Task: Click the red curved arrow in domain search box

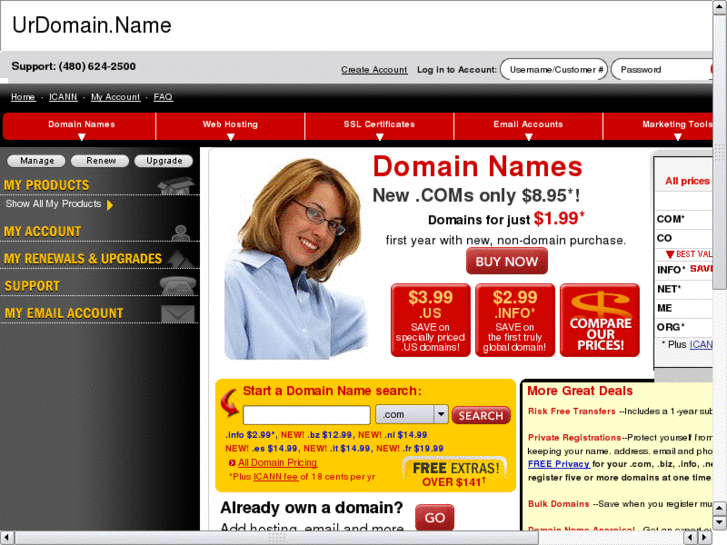Action: [230, 402]
